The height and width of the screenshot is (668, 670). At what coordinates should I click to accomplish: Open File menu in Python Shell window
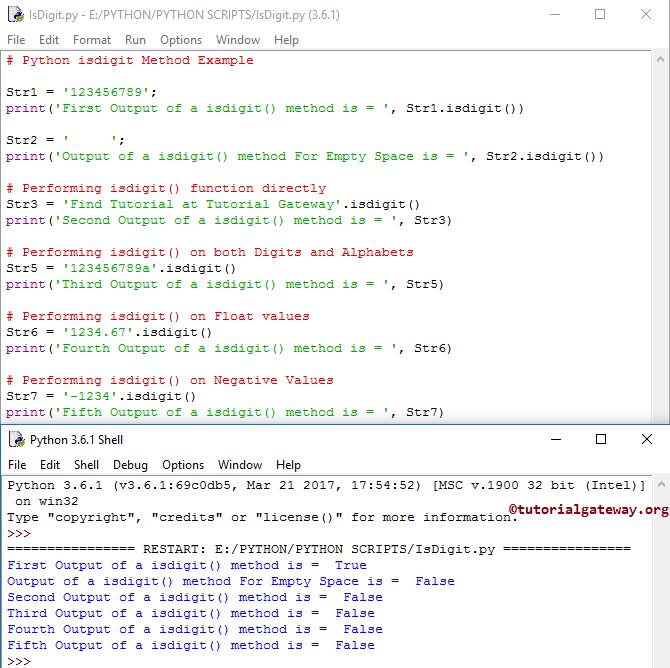click(17, 465)
